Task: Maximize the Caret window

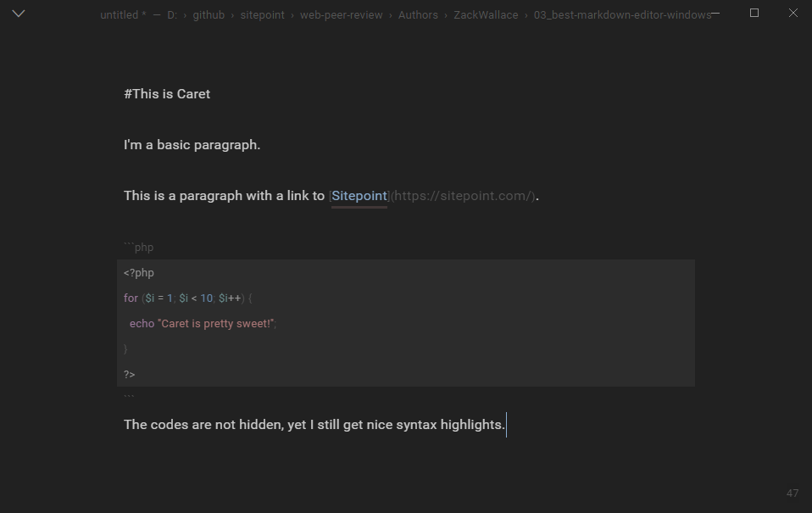Action: pos(754,13)
